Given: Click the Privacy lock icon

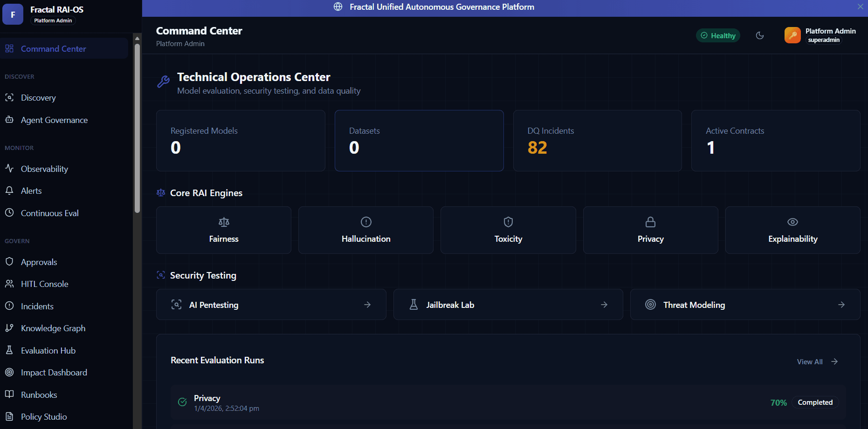Looking at the screenshot, I should pos(650,222).
